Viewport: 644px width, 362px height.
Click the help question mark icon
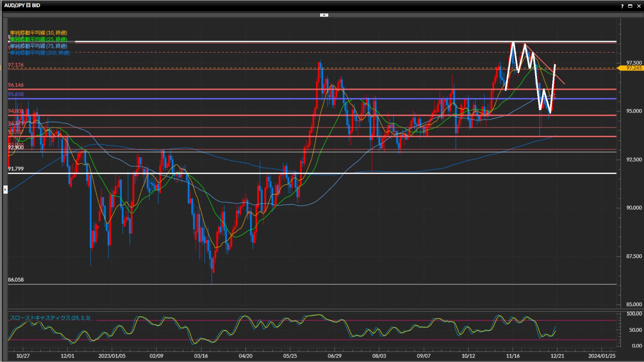622,6
